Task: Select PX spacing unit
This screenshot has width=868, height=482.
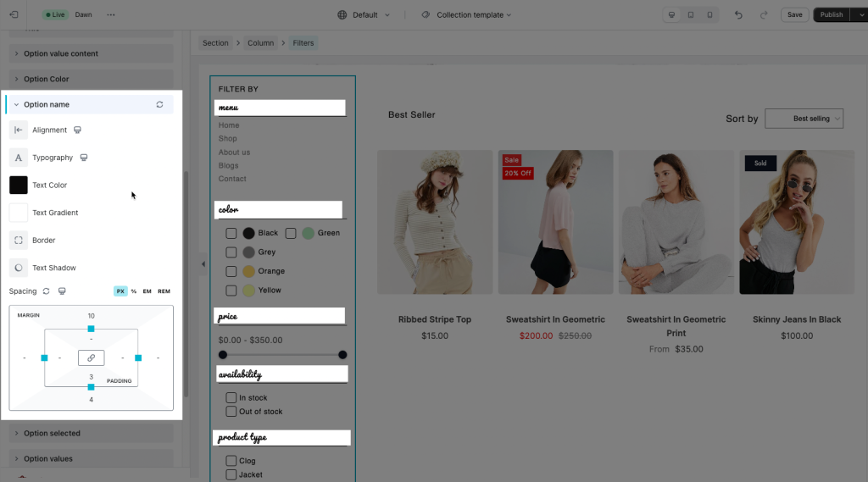Action: 120,291
